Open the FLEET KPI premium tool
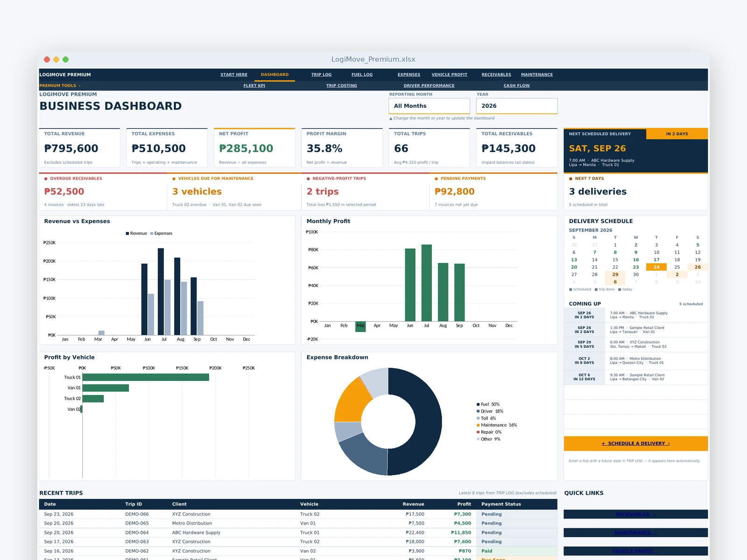Viewport: 747px width, 560px height. coord(254,86)
